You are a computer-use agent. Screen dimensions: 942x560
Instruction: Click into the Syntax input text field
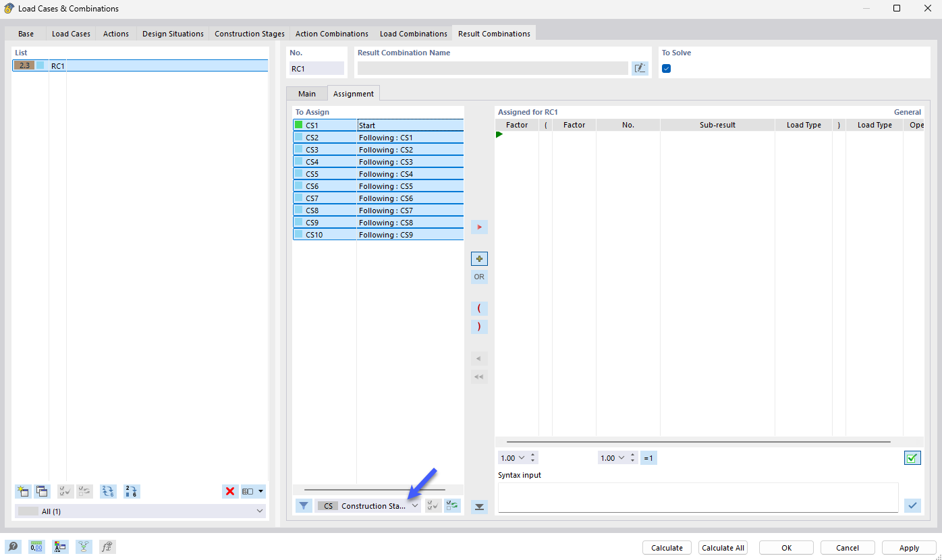[698, 497]
